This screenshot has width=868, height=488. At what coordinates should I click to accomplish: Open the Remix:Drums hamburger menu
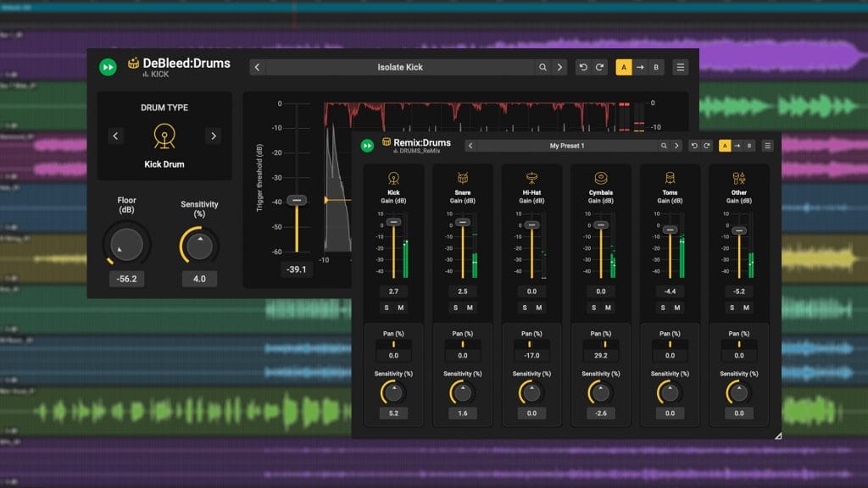tap(767, 145)
